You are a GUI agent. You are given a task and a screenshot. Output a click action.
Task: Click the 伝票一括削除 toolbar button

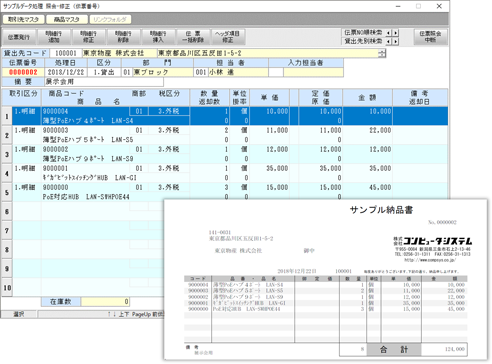193,37
